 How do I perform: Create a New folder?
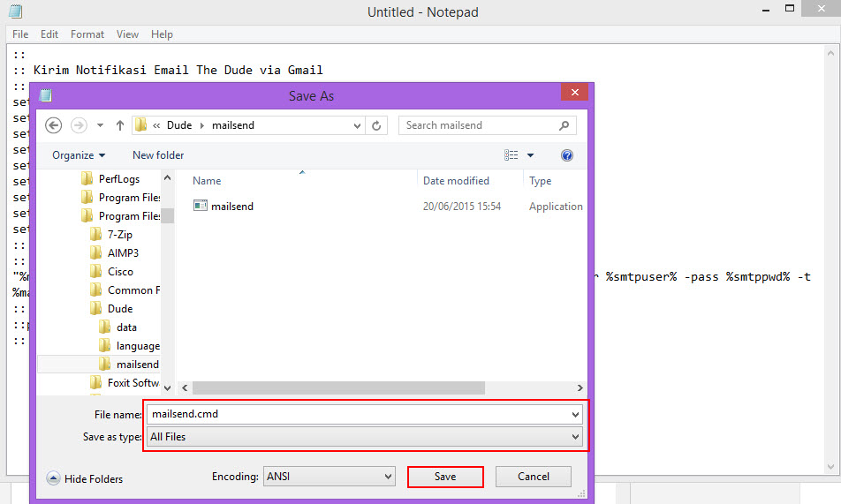158,155
